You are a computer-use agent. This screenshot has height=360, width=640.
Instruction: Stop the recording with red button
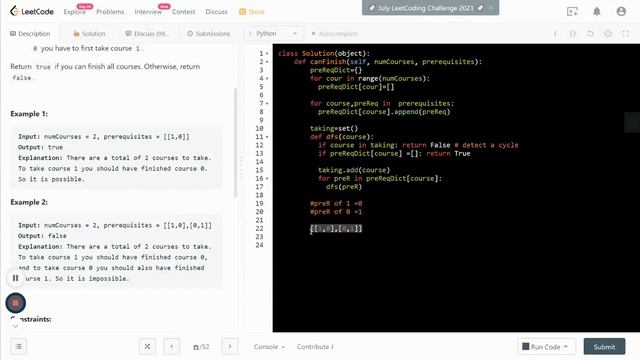(x=16, y=303)
